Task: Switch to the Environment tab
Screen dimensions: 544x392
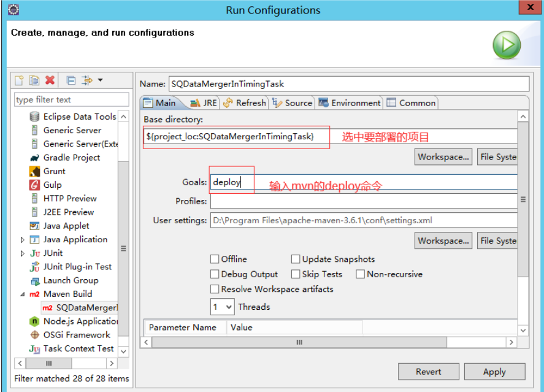Action: [350, 103]
